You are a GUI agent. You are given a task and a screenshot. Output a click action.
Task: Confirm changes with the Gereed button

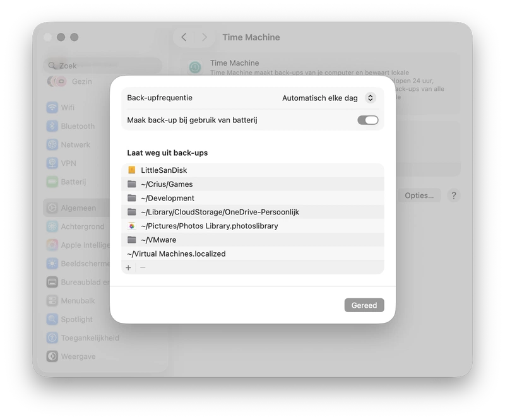click(x=364, y=305)
